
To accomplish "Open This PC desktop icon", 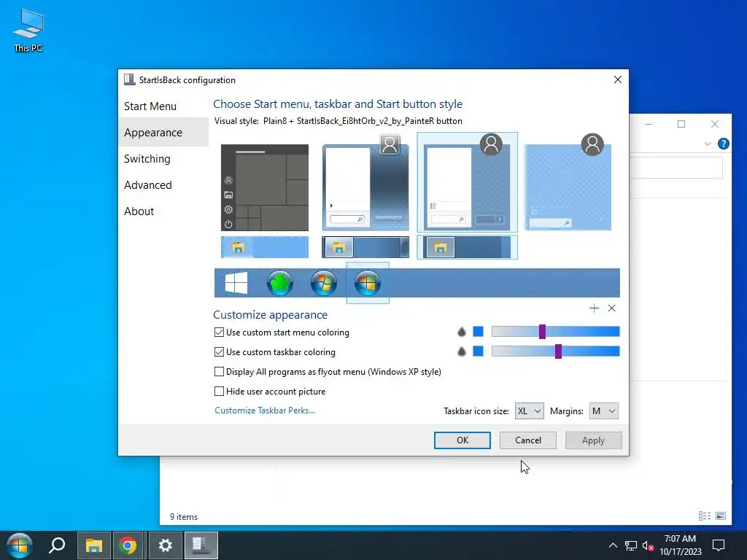I will click(28, 30).
